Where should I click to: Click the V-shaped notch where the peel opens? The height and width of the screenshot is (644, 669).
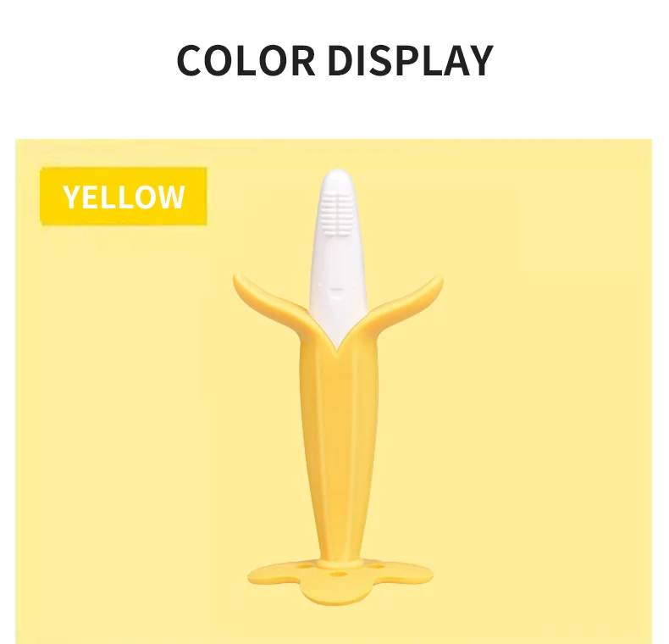point(337,346)
